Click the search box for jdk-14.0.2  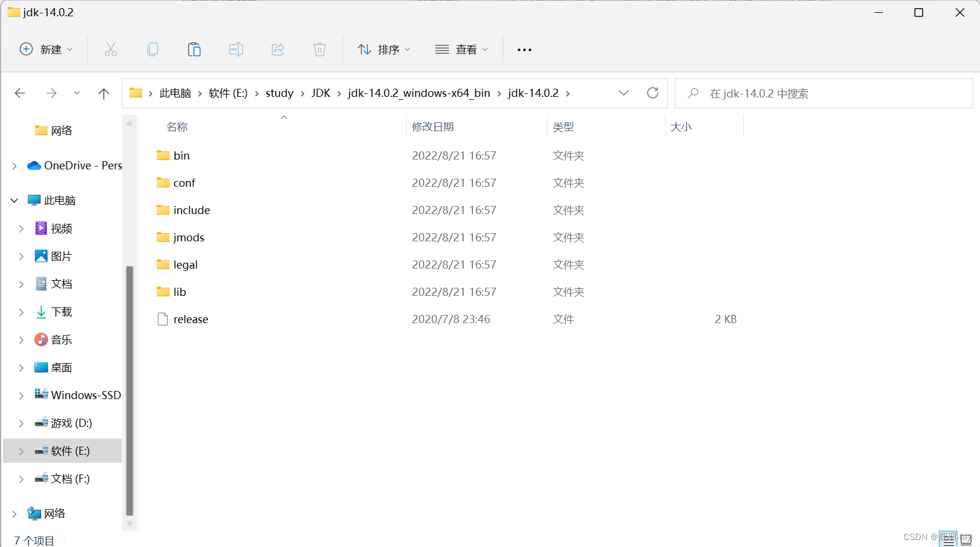(x=824, y=93)
